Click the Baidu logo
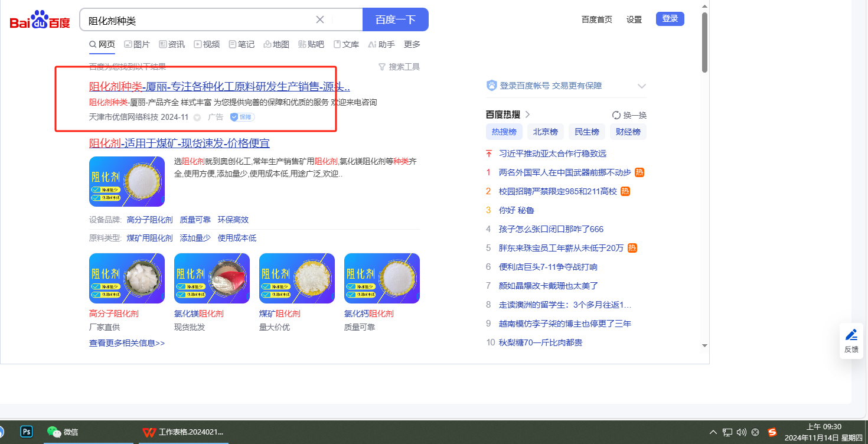868x444 pixels. [40, 20]
